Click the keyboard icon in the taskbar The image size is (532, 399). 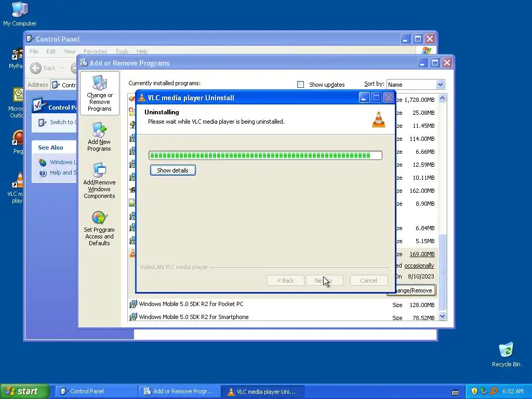coord(455,392)
